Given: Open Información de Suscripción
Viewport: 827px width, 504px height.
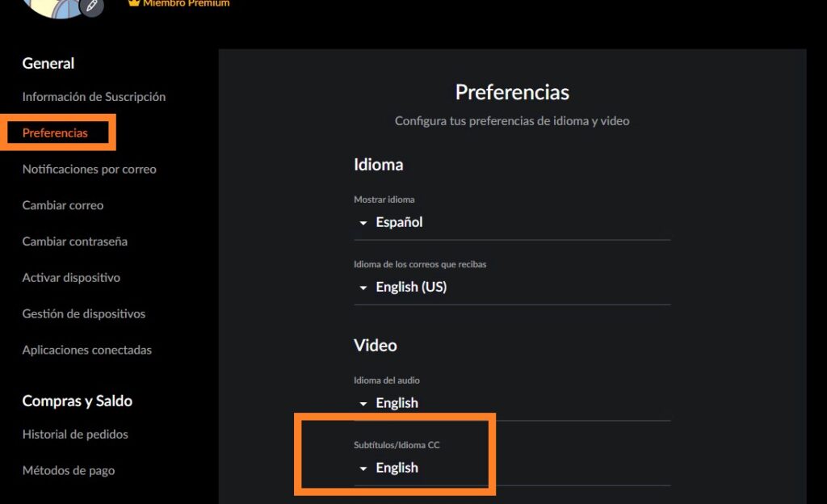Looking at the screenshot, I should point(94,96).
